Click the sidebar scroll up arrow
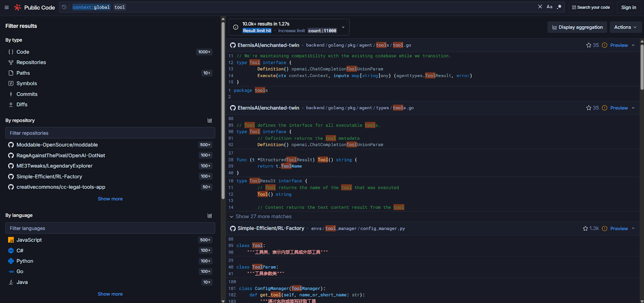This screenshot has height=303, width=644. [x=223, y=19]
